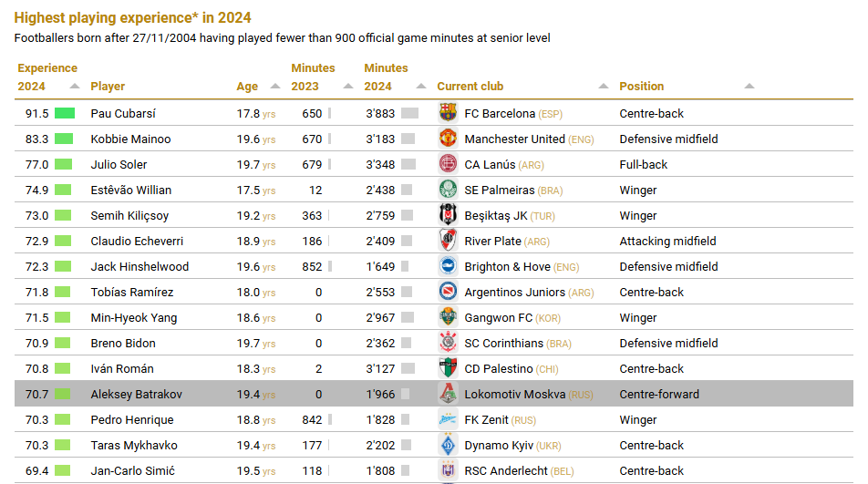The width and height of the screenshot is (868, 484).
Task: Click the Player column header
Action: (x=108, y=87)
